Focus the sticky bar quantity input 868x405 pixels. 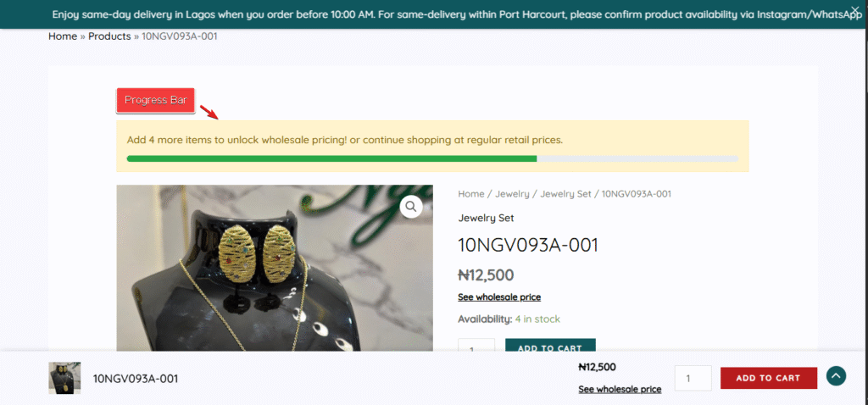(693, 378)
